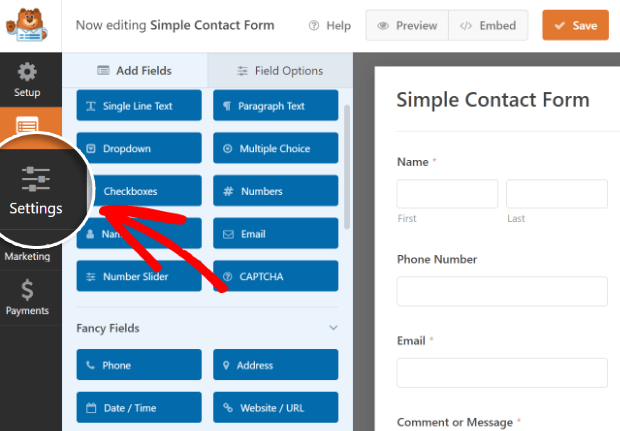Click the Embed button
This screenshot has width=620, height=431.
[488, 25]
